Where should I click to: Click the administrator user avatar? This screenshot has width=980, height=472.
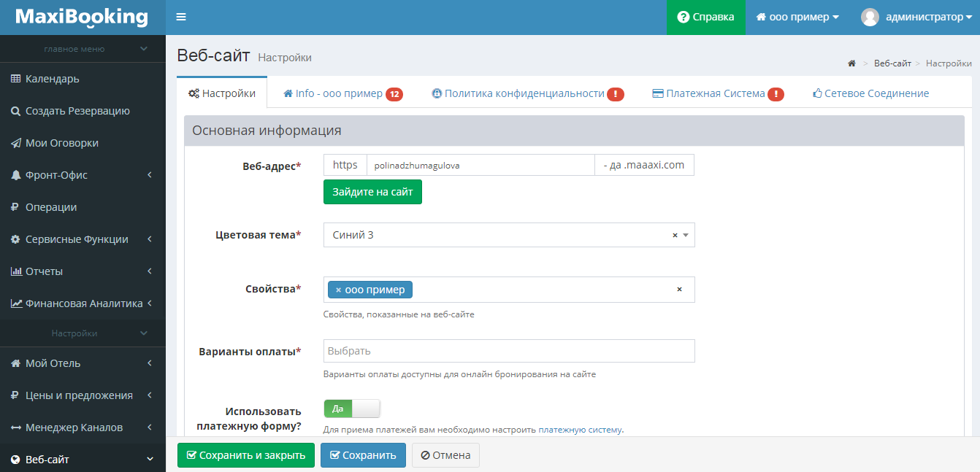click(870, 17)
